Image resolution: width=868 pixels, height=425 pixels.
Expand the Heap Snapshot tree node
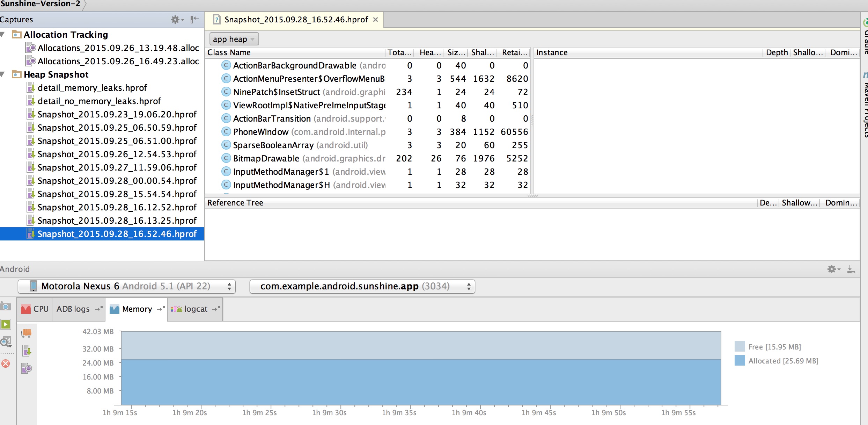[5, 74]
